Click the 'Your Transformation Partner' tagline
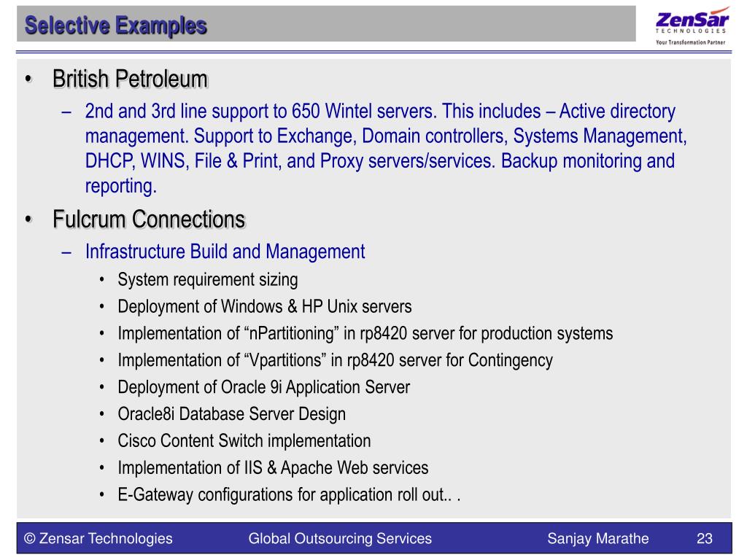Viewport: 747px width, 560px height. click(690, 42)
